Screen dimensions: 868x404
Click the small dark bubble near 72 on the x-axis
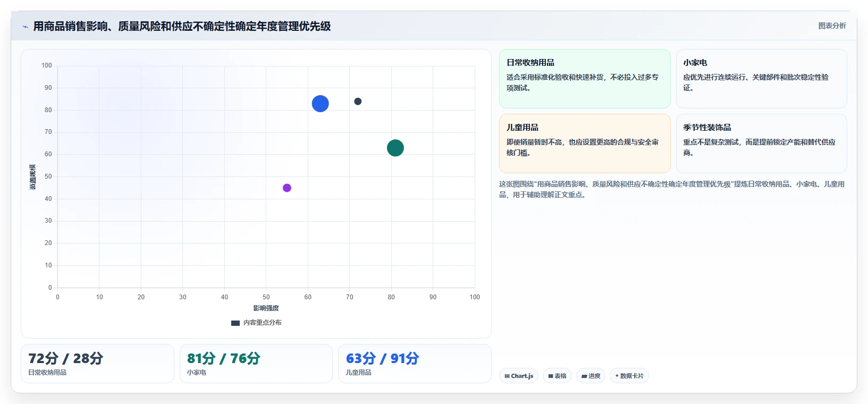(358, 102)
